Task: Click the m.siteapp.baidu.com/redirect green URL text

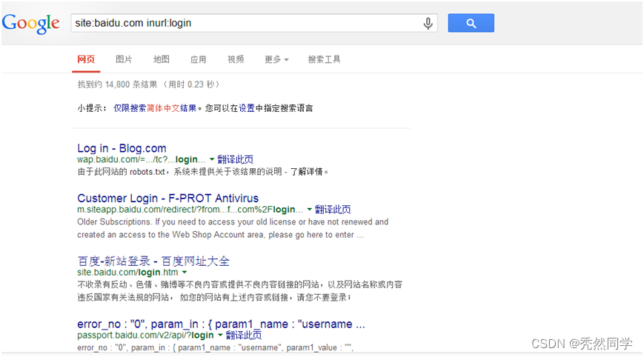Action: point(190,210)
